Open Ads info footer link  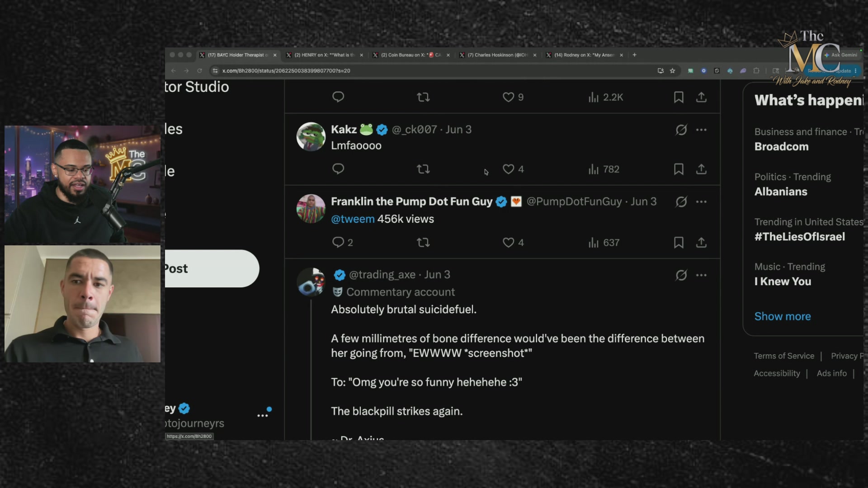[831, 373]
